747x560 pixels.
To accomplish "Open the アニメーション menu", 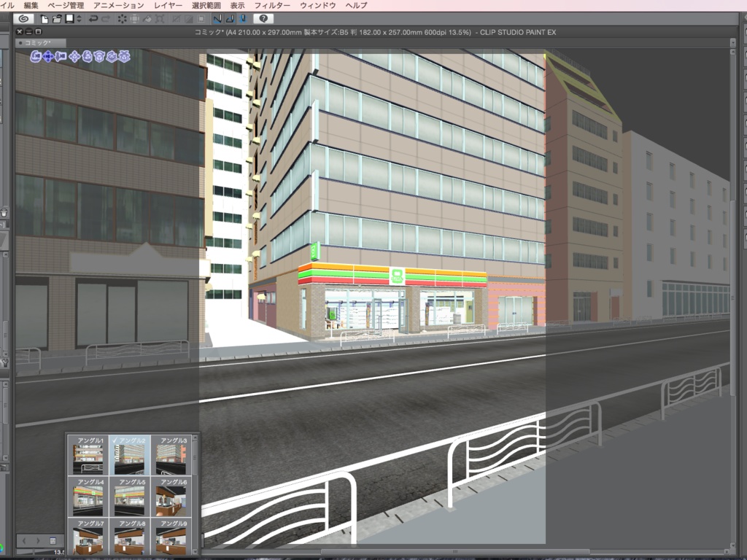I will [x=119, y=5].
